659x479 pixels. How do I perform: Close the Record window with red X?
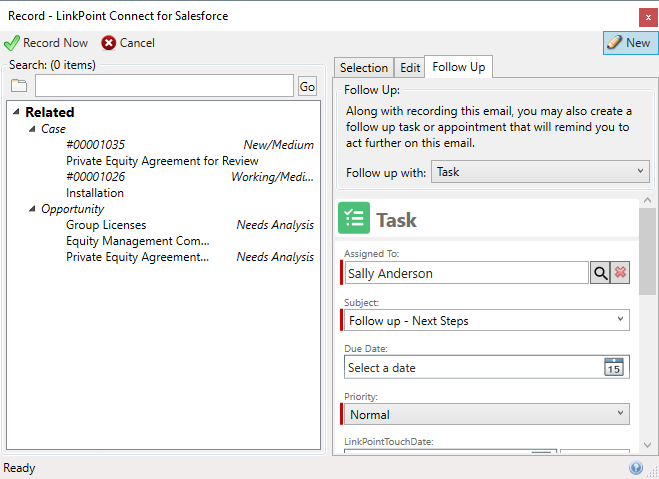point(648,18)
